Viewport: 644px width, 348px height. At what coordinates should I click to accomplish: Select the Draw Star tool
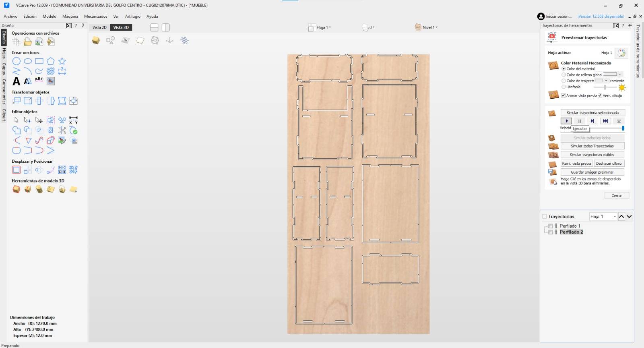(62, 61)
